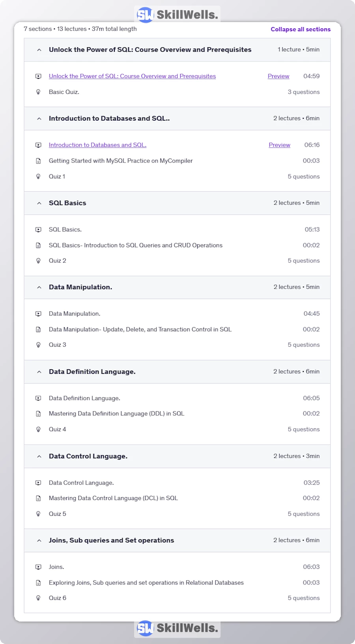Viewport: 355px width, 644px height.
Task: Collapse the Unlock the Power of SQL section
Action: tap(39, 50)
